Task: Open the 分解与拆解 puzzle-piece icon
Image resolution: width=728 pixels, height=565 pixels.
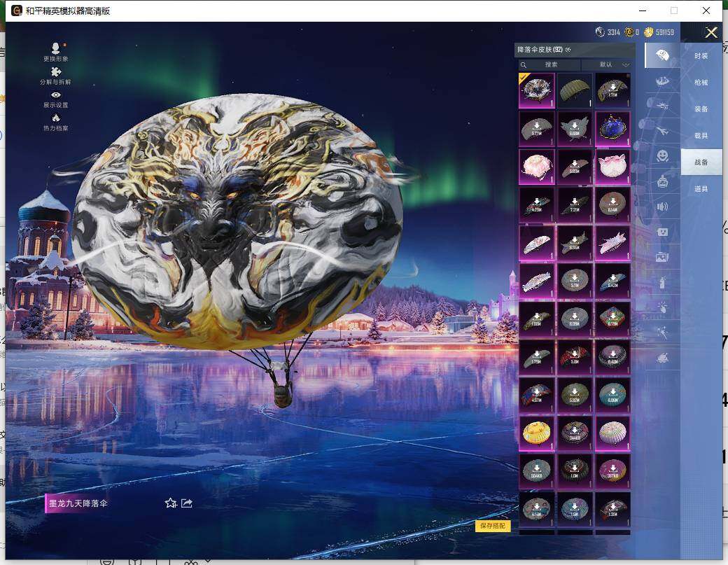Action: [56, 71]
